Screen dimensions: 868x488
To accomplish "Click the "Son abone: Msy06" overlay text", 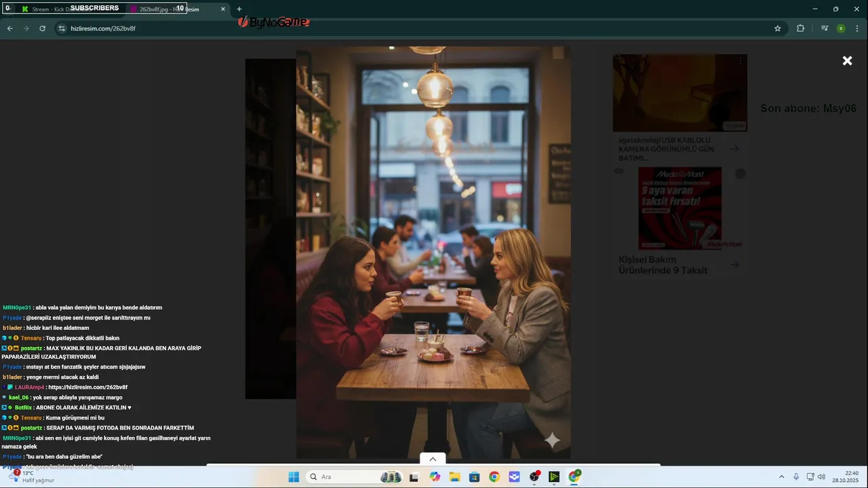I will (x=808, y=108).
